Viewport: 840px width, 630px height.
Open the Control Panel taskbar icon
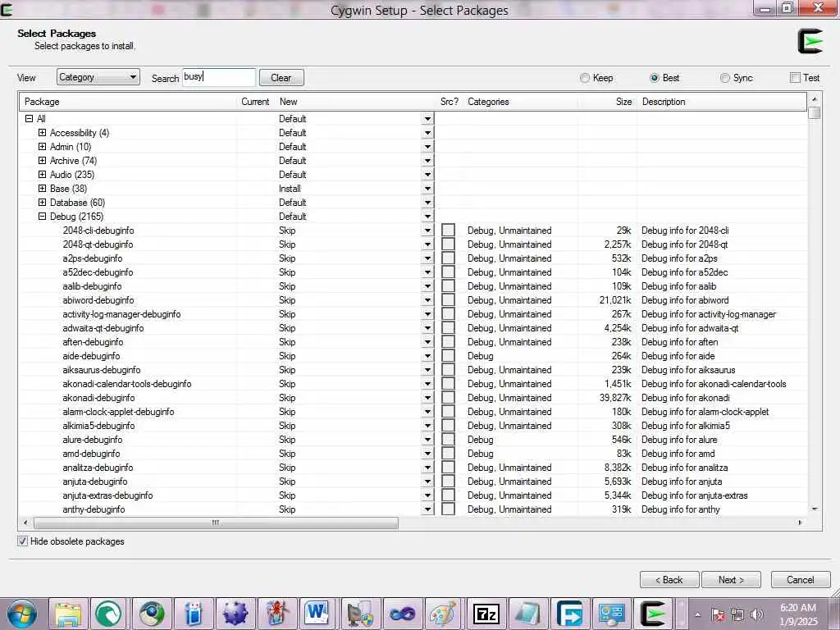click(x=611, y=614)
